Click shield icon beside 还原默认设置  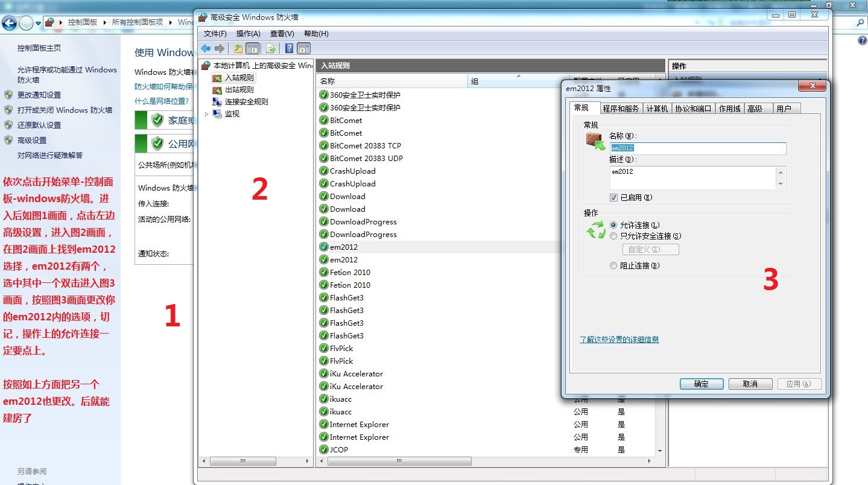point(8,125)
